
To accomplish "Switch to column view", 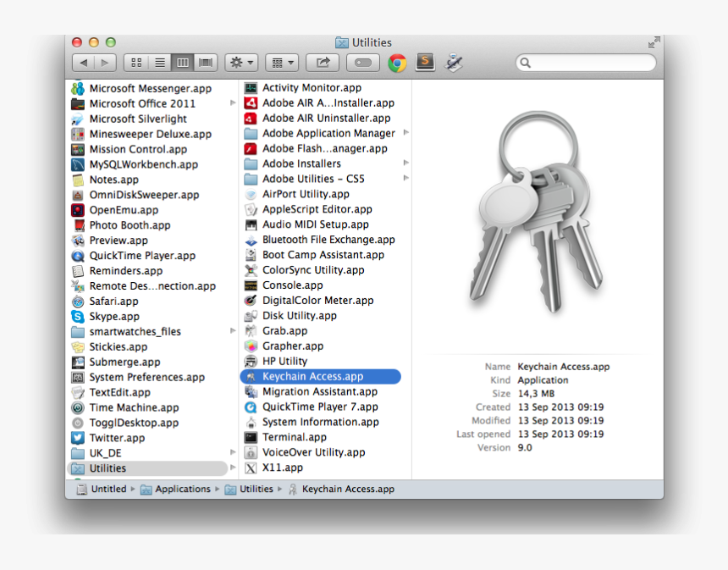I will [183, 63].
